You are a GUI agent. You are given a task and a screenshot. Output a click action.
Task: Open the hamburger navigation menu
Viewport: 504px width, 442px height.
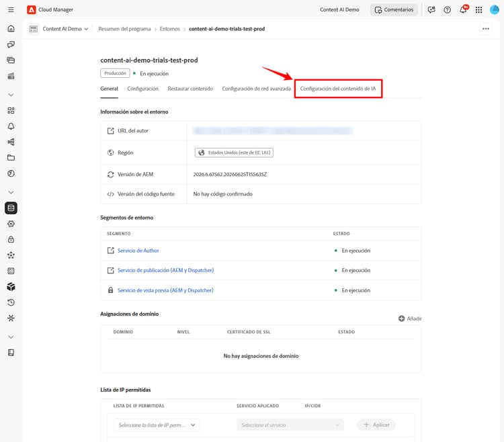pos(11,9)
